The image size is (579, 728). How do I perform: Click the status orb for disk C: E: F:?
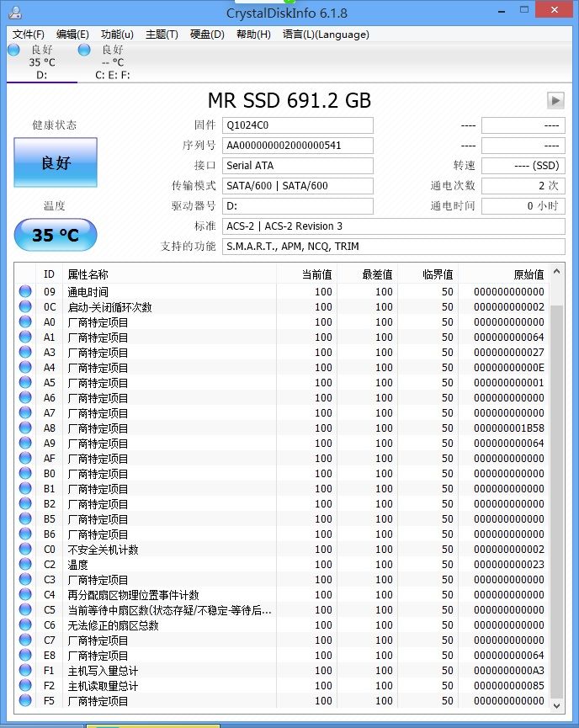tap(84, 50)
